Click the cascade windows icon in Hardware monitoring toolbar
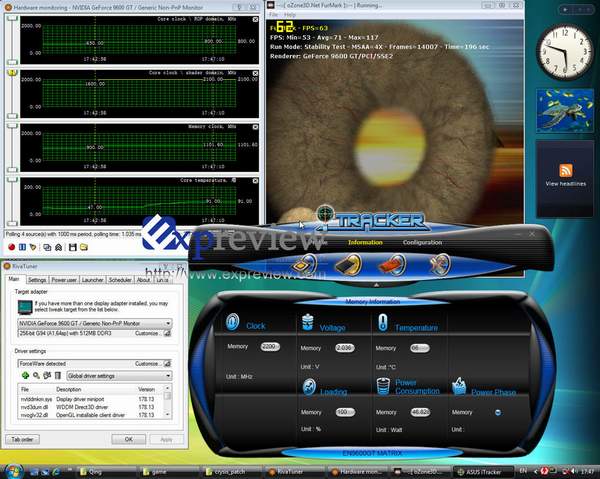 (x=47, y=247)
